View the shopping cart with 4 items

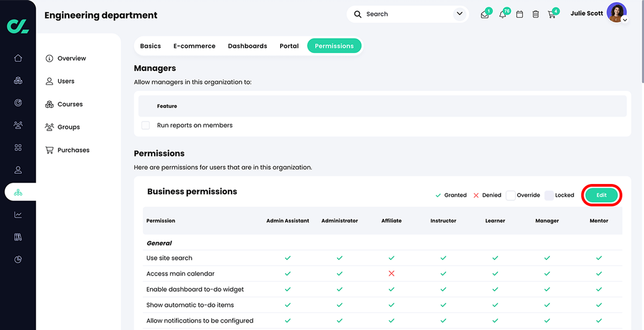click(552, 14)
